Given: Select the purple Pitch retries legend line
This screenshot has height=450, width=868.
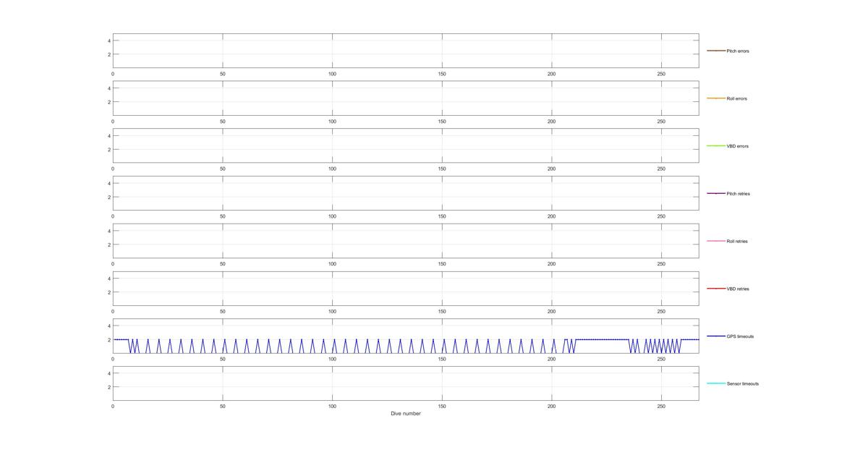Looking at the screenshot, I should tap(715, 193).
